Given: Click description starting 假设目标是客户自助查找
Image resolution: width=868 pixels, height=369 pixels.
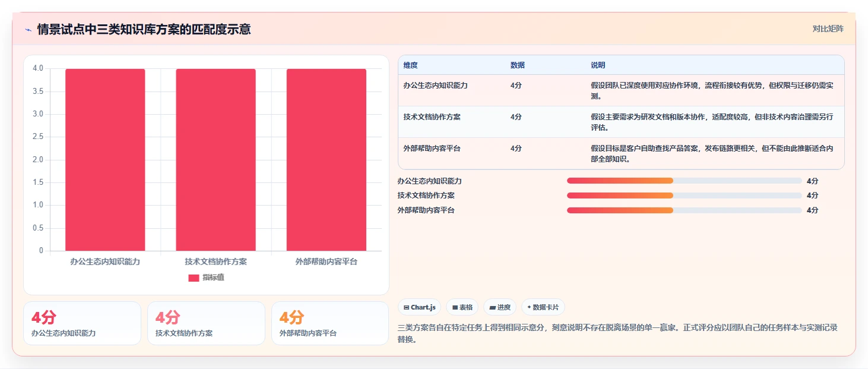Looking at the screenshot, I should click(712, 154).
